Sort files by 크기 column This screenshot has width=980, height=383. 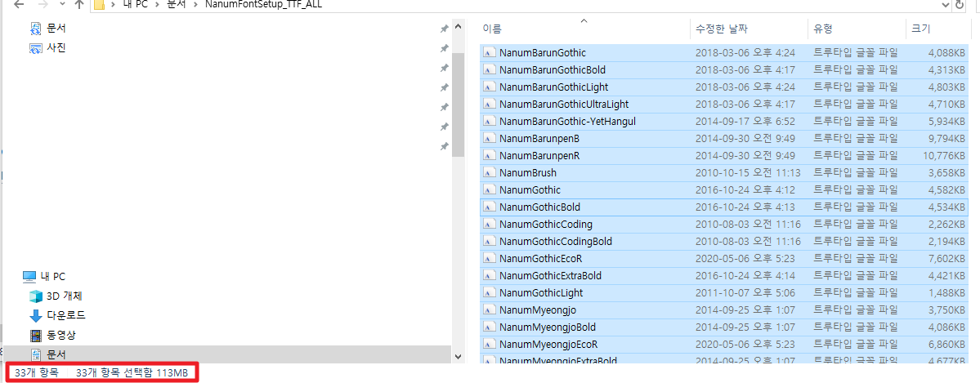(x=920, y=29)
